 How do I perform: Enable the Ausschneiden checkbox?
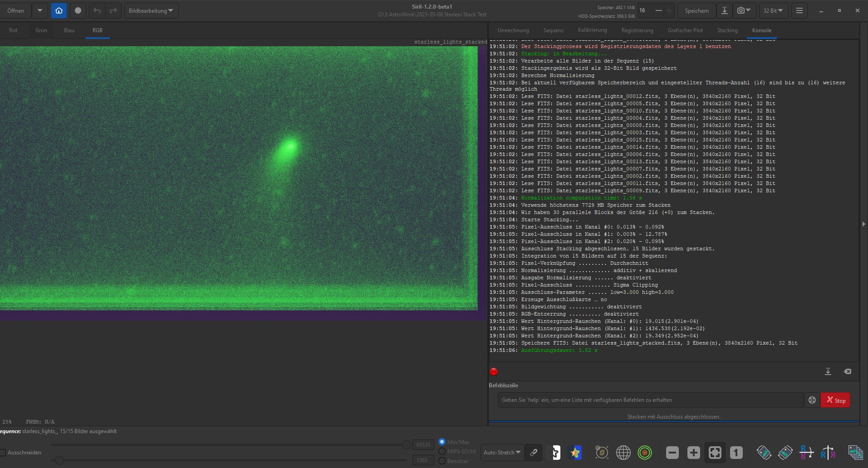click(3, 453)
